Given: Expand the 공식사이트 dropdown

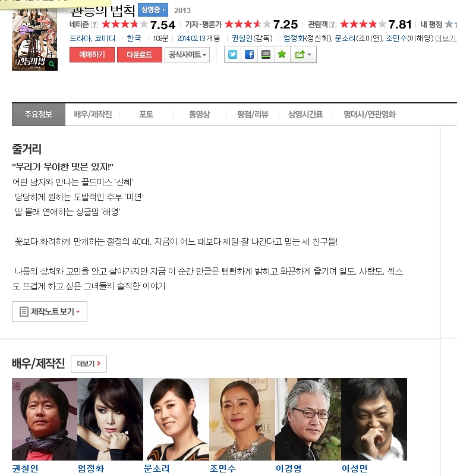Looking at the screenshot, I should click(x=187, y=55).
